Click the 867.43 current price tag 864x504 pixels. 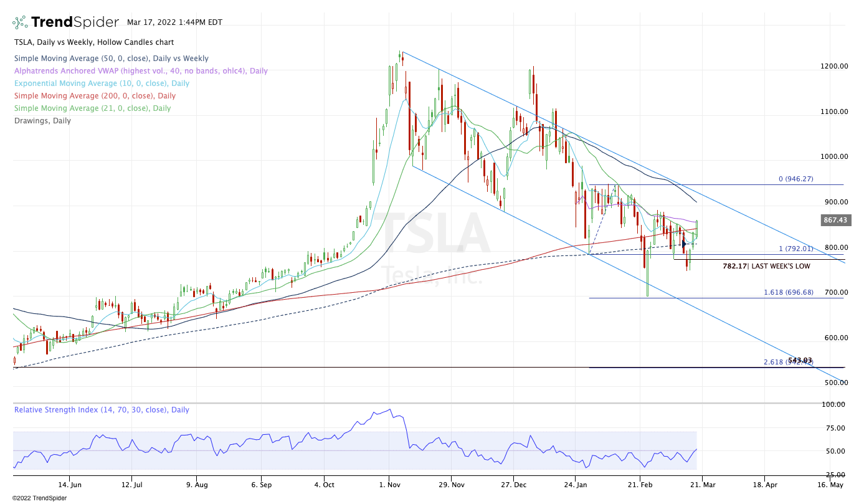click(835, 221)
